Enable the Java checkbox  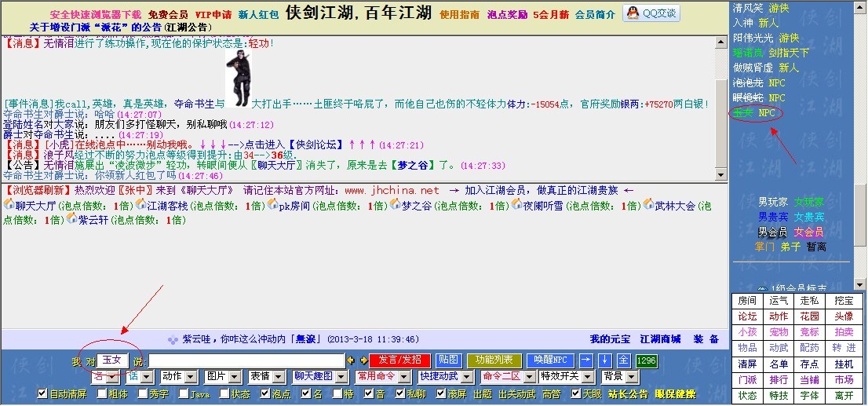tap(183, 393)
